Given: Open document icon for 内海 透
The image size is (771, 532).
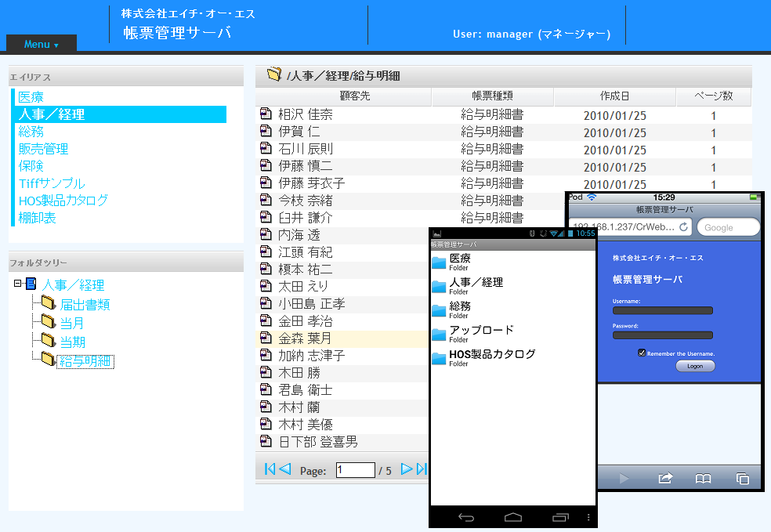Looking at the screenshot, I should pos(266,234).
